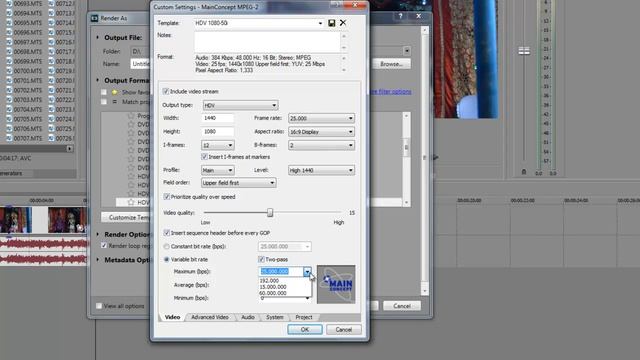Click the Video quality slider handle

(x=270, y=213)
